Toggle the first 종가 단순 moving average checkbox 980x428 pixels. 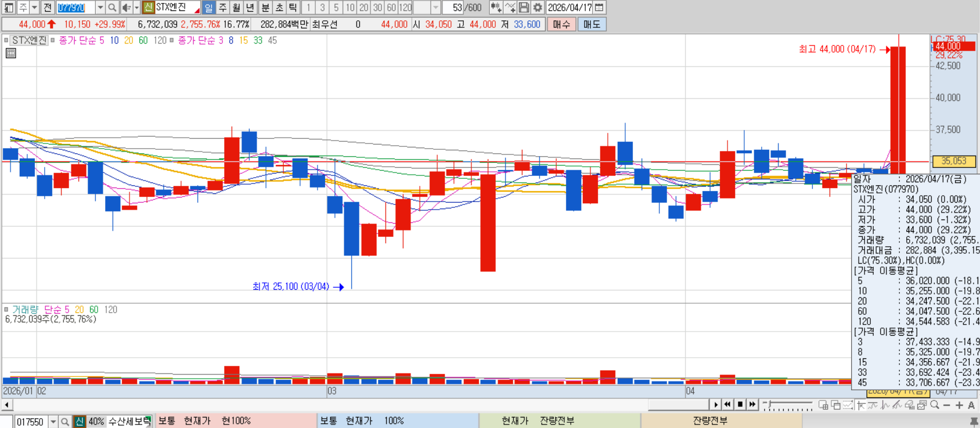click(53, 40)
